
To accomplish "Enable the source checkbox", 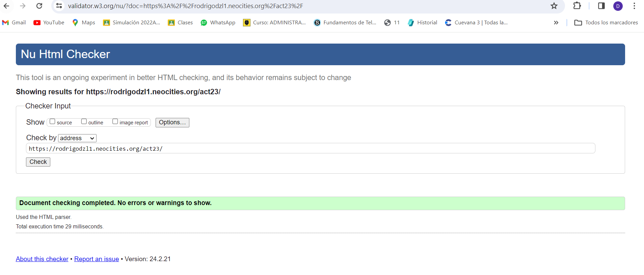I will tap(52, 121).
